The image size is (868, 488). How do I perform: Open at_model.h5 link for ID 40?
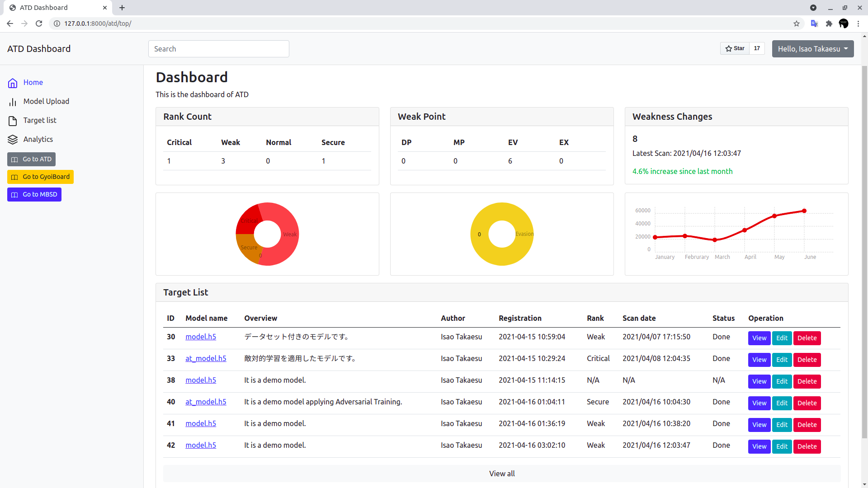click(206, 402)
